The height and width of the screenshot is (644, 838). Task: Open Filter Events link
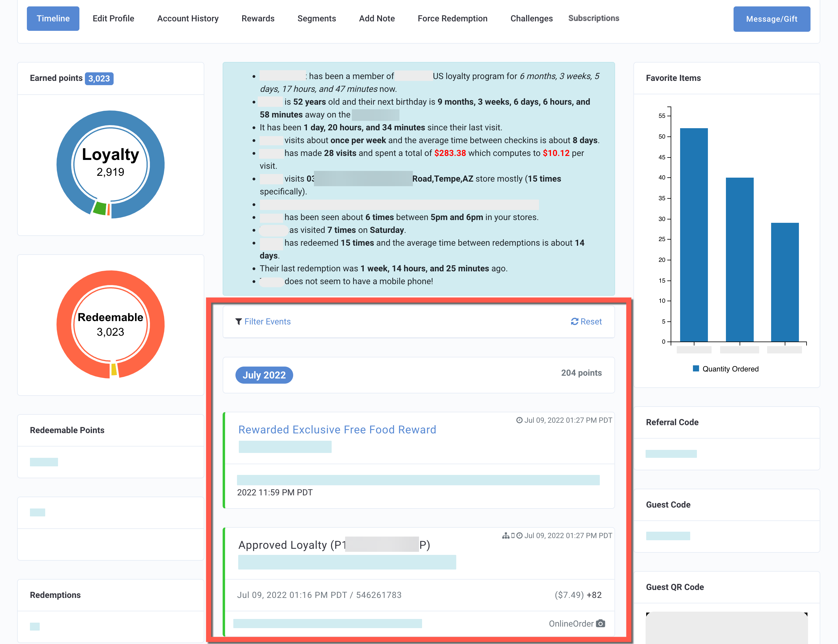(267, 322)
